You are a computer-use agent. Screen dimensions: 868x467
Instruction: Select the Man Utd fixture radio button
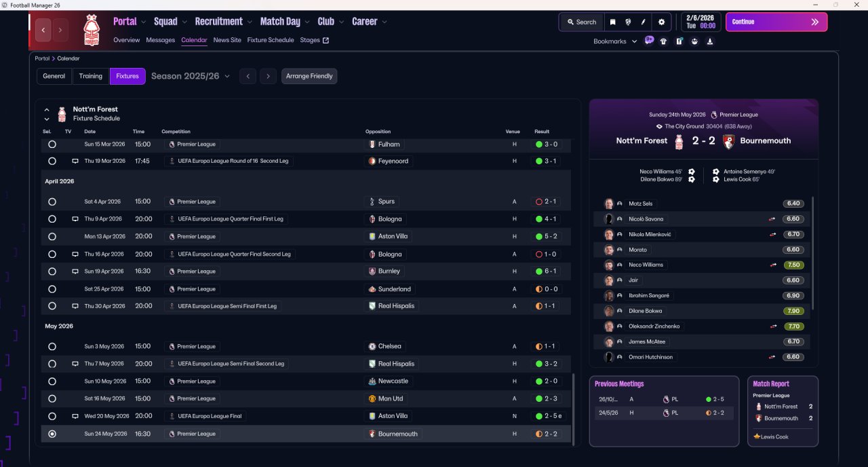[x=52, y=398]
